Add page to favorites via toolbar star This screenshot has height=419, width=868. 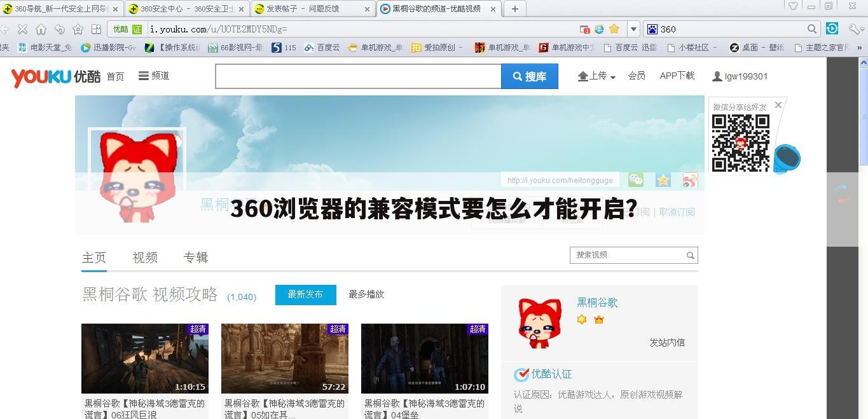pos(78,29)
